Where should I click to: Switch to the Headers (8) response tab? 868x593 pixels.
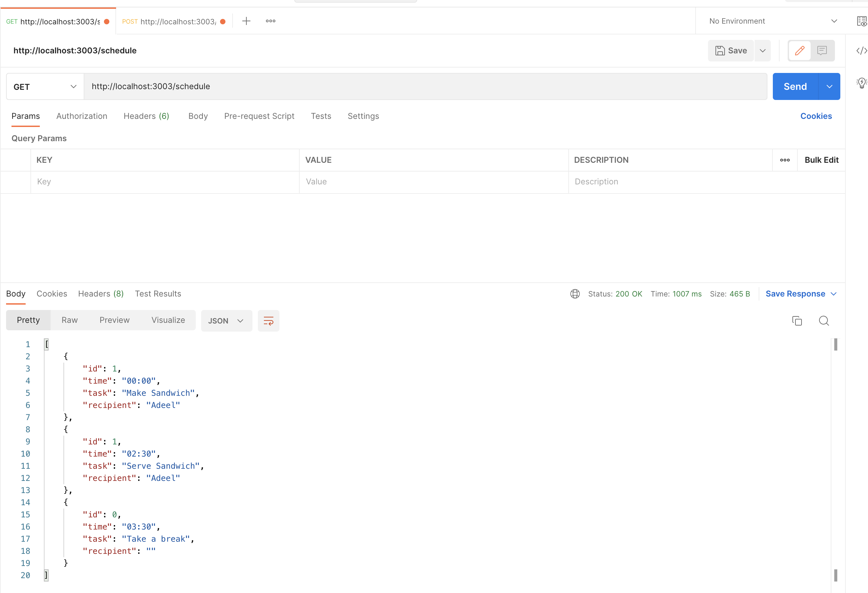coord(101,294)
